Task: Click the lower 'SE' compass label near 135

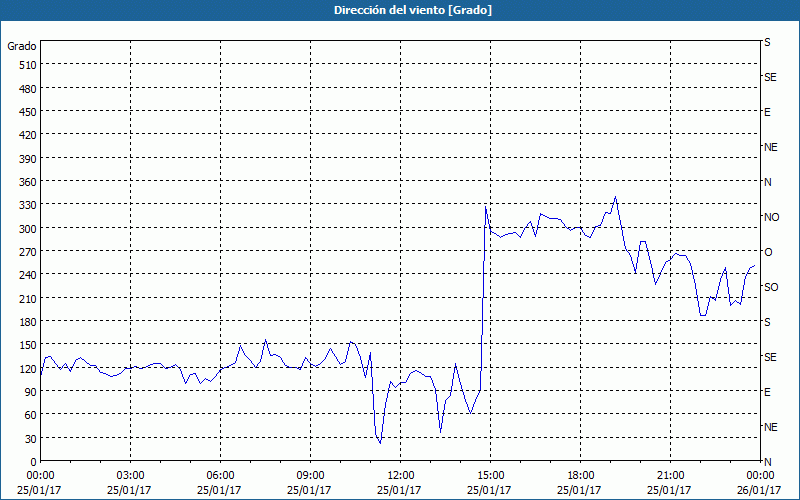Action: coord(770,357)
